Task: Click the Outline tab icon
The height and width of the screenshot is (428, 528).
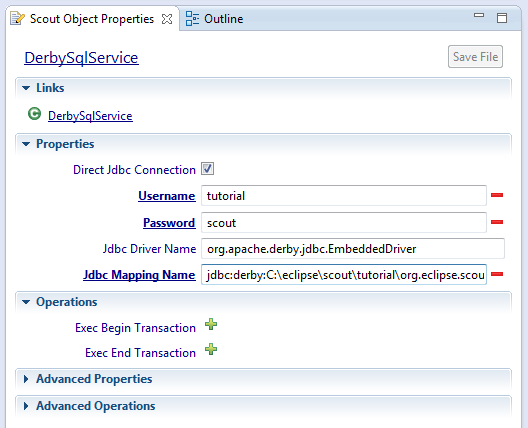Action: point(192,19)
